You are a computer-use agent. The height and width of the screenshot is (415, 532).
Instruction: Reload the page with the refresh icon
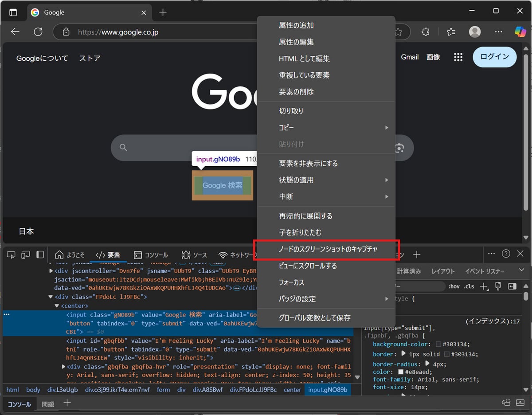tap(38, 32)
